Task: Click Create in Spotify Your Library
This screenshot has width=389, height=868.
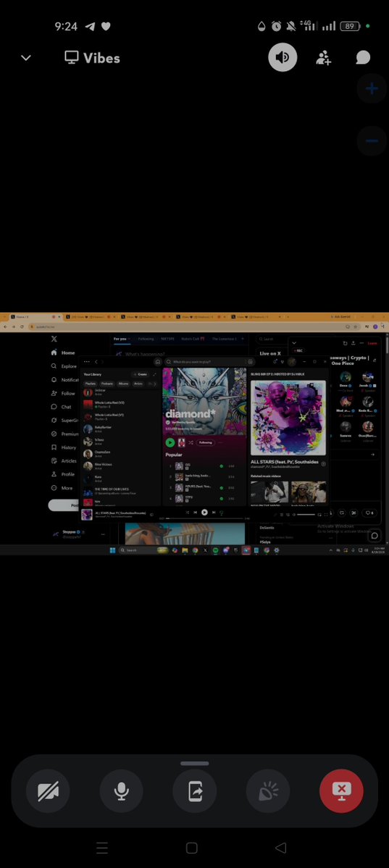Action: click(x=141, y=374)
